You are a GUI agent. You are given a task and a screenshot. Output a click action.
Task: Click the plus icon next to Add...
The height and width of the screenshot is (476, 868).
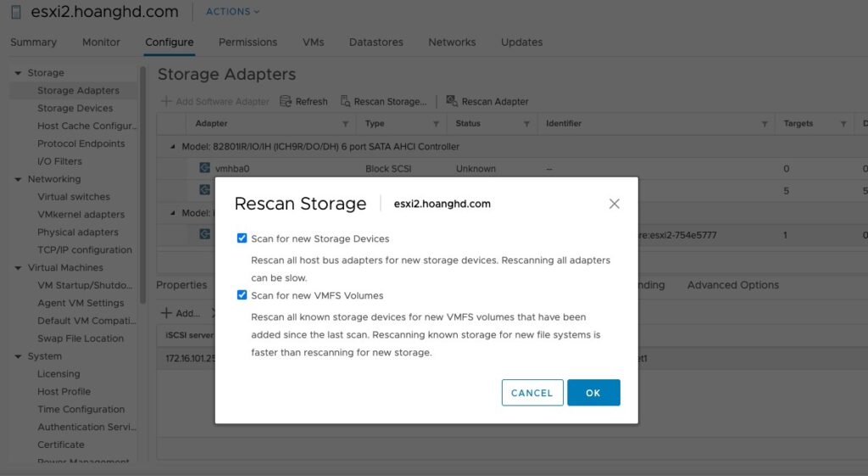click(x=166, y=313)
